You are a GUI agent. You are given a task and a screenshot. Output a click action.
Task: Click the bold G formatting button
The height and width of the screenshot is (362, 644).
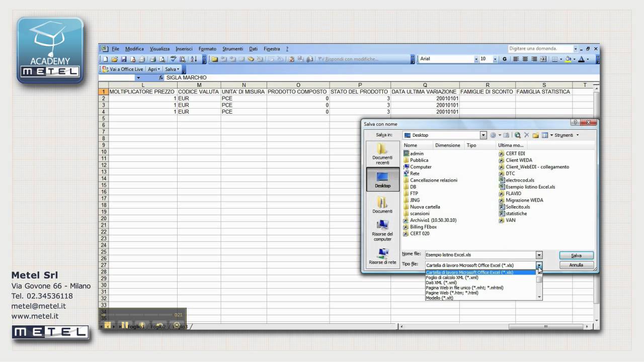505,59
